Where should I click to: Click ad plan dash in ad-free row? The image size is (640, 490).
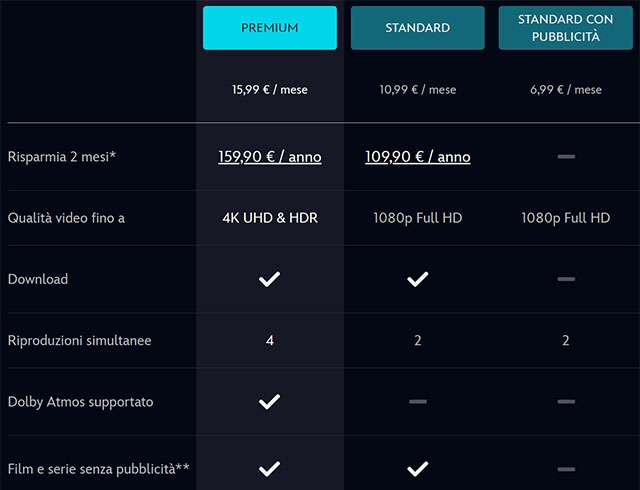pyautogui.click(x=566, y=468)
